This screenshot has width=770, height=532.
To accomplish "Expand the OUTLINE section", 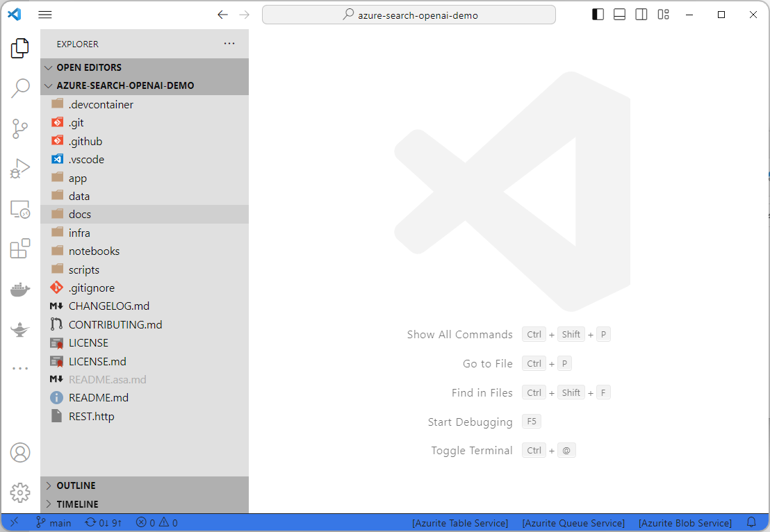I will click(76, 485).
